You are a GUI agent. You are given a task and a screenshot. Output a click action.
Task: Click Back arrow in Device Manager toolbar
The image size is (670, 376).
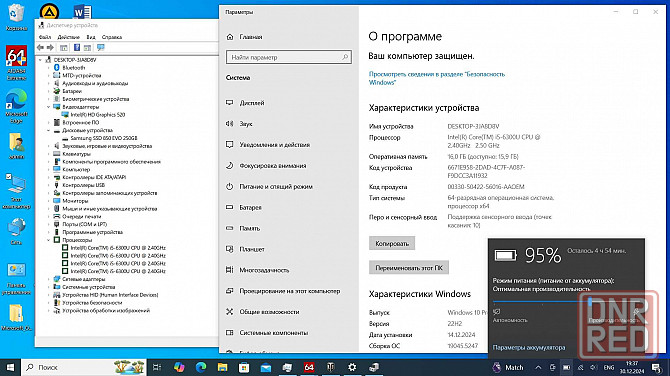41,47
